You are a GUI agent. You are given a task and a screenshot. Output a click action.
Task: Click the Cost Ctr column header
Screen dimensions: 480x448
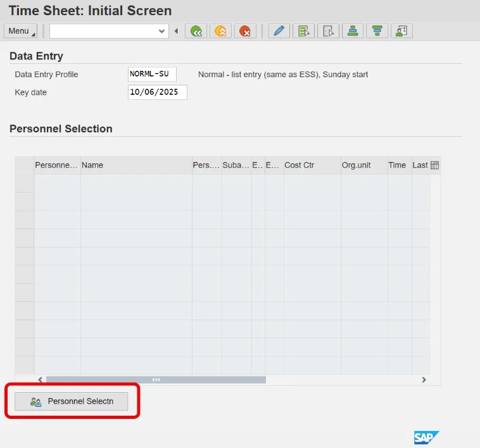coord(312,165)
